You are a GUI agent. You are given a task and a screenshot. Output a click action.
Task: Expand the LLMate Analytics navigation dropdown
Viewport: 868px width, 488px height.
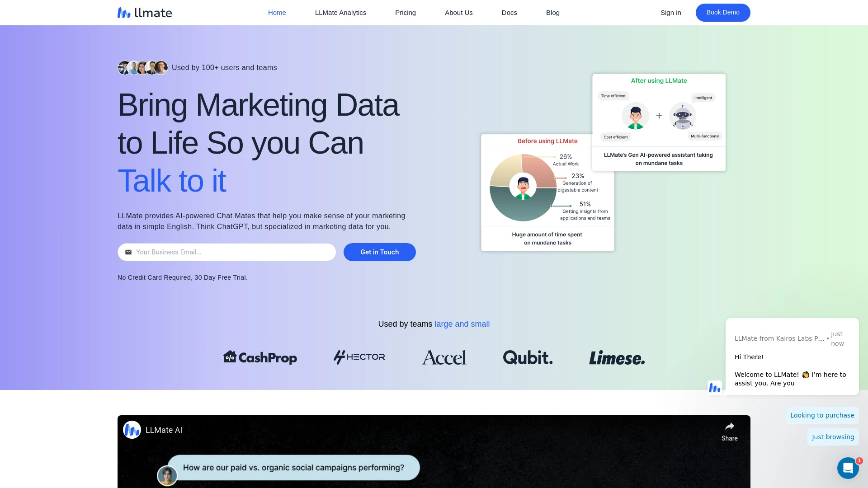pyautogui.click(x=340, y=13)
